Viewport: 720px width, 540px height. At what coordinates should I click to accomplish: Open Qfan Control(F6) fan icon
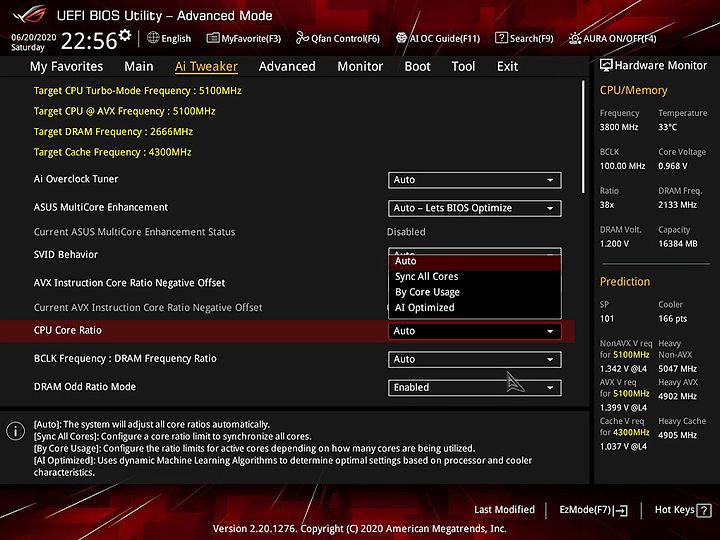(x=302, y=38)
